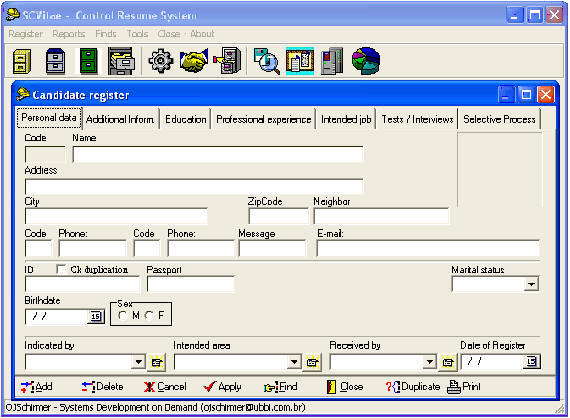This screenshot has height=418, width=570.
Task: Click the Date of Register date field
Action: point(493,361)
